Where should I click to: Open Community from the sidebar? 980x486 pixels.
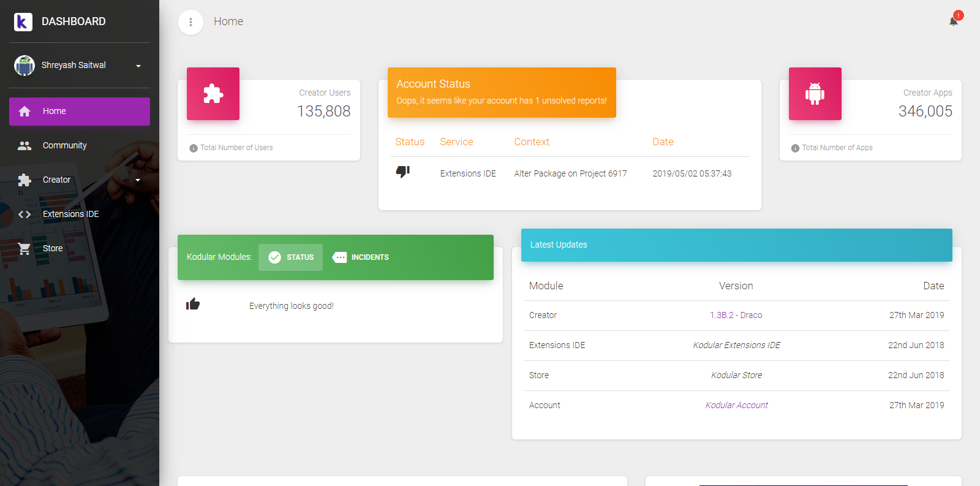[64, 145]
